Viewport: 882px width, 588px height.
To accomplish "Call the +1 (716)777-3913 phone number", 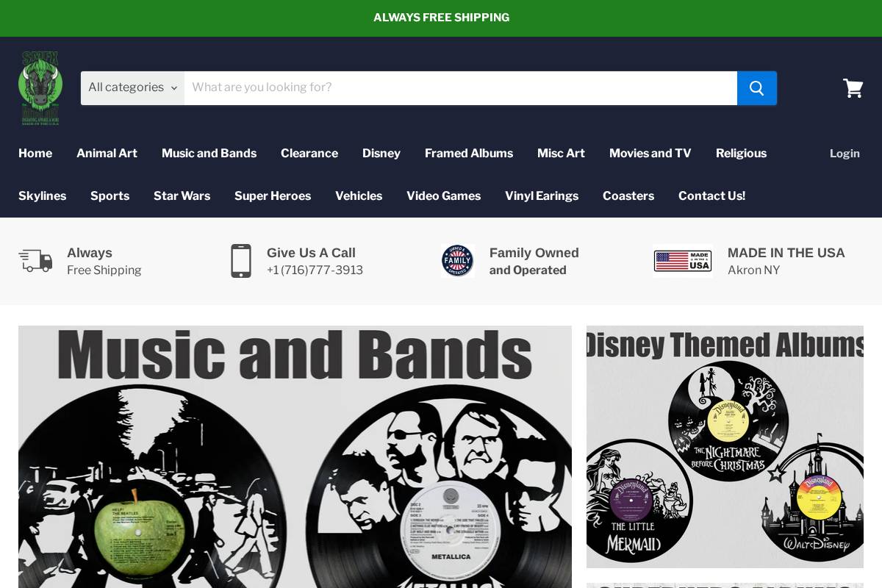I will (x=315, y=270).
